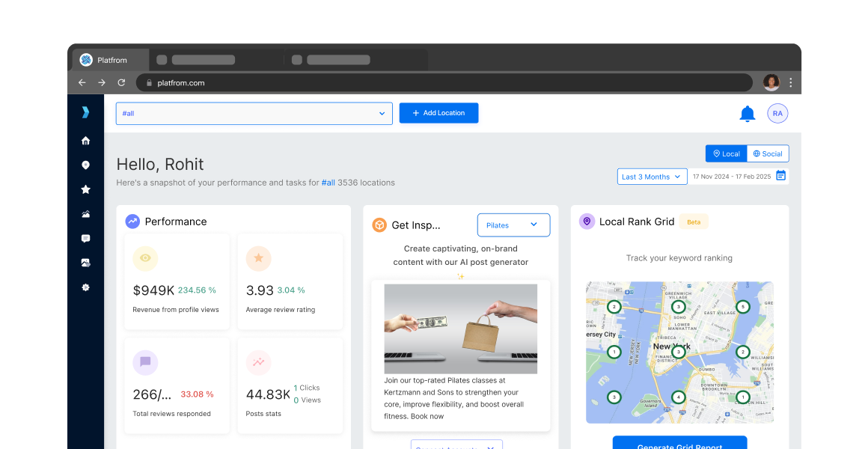Click the blue Platfrom logo in the sidebar
This screenshot has width=868, height=449.
click(85, 112)
